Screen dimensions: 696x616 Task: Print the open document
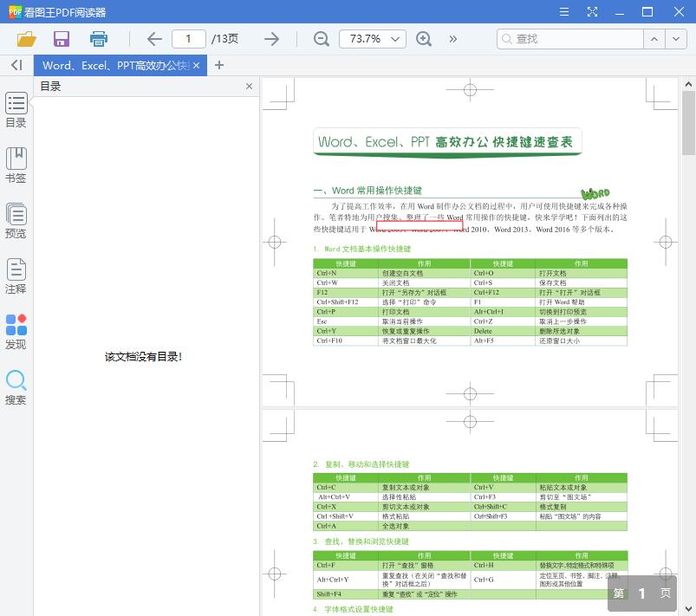(98, 39)
